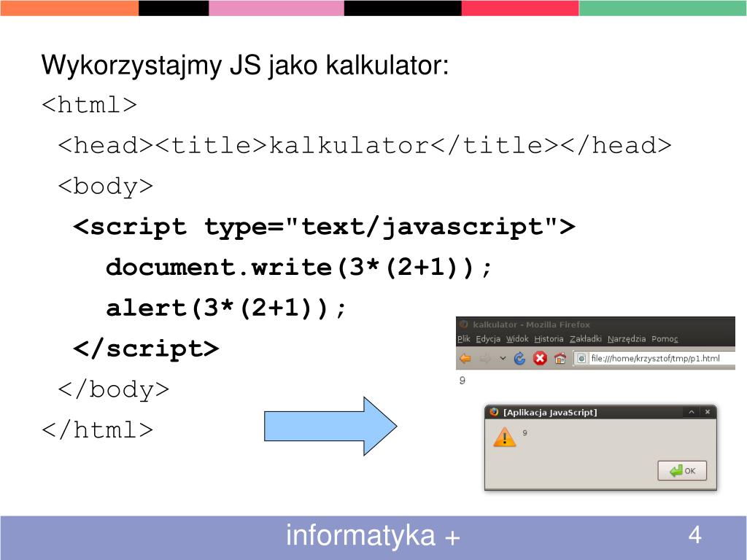This screenshot has width=747, height=560.
Task: Click the alert(3*(2+1)); code line
Action: tap(226, 308)
